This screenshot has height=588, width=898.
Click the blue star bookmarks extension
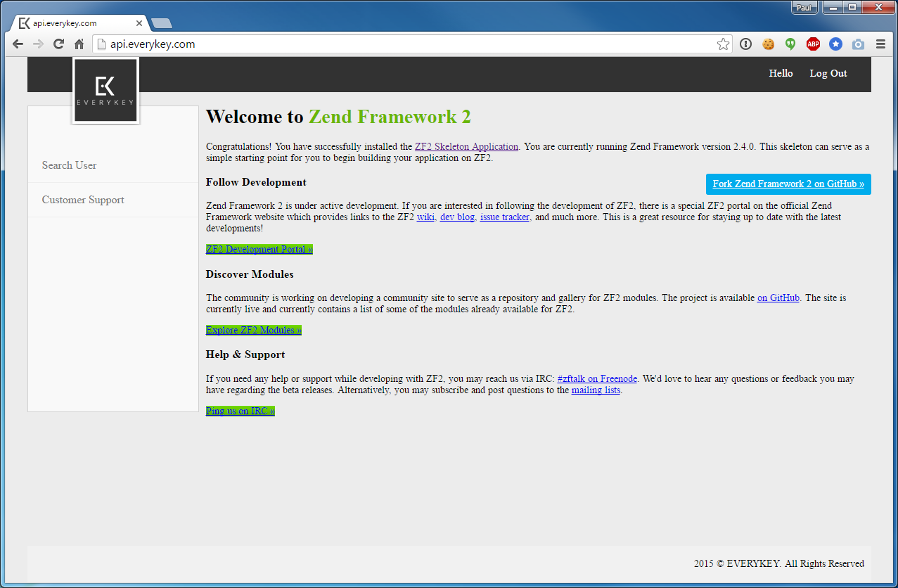[835, 44]
